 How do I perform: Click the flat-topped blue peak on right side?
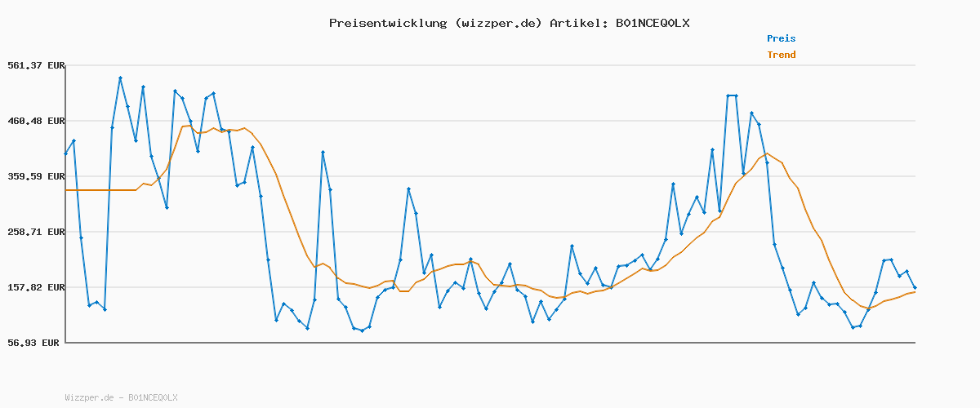[x=732, y=95]
